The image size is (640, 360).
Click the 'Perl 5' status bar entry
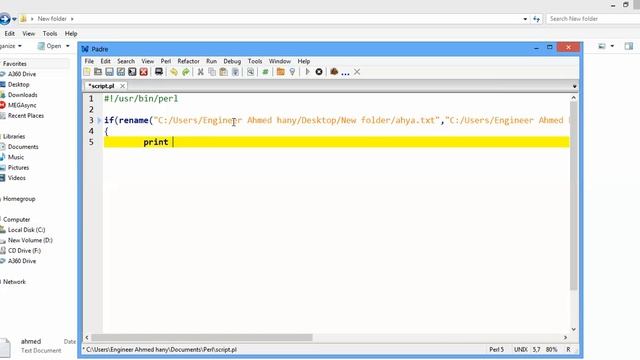pyautogui.click(x=496, y=349)
